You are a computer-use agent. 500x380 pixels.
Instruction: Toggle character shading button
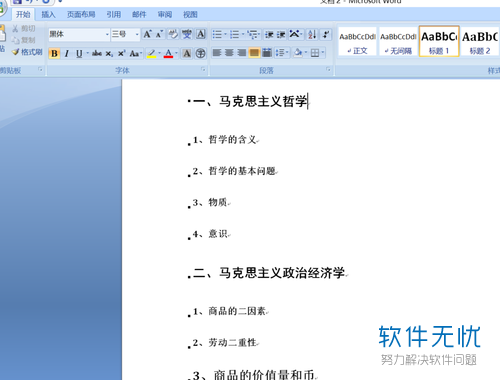pos(187,53)
